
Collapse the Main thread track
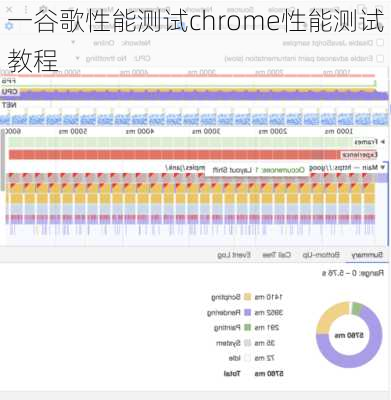click(x=382, y=167)
